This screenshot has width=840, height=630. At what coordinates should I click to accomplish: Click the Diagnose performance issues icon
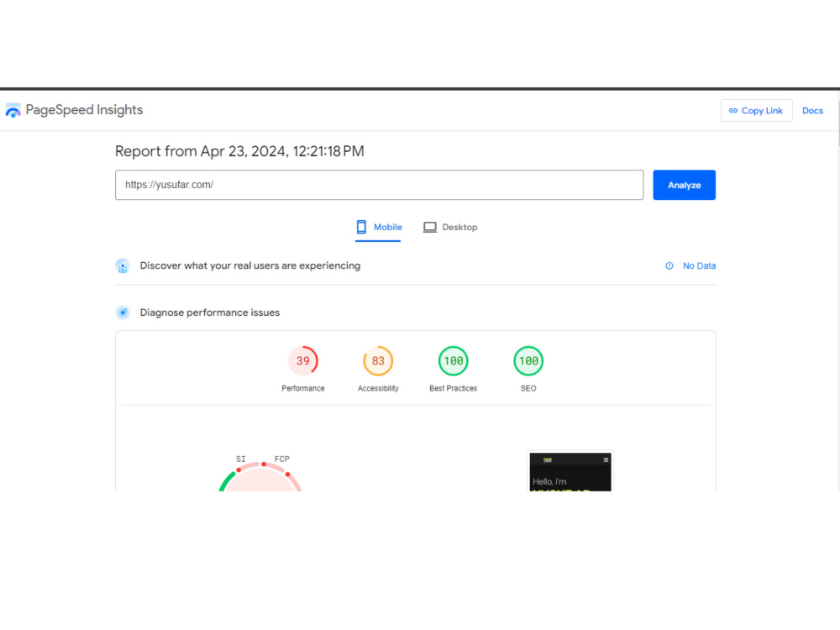coord(123,312)
